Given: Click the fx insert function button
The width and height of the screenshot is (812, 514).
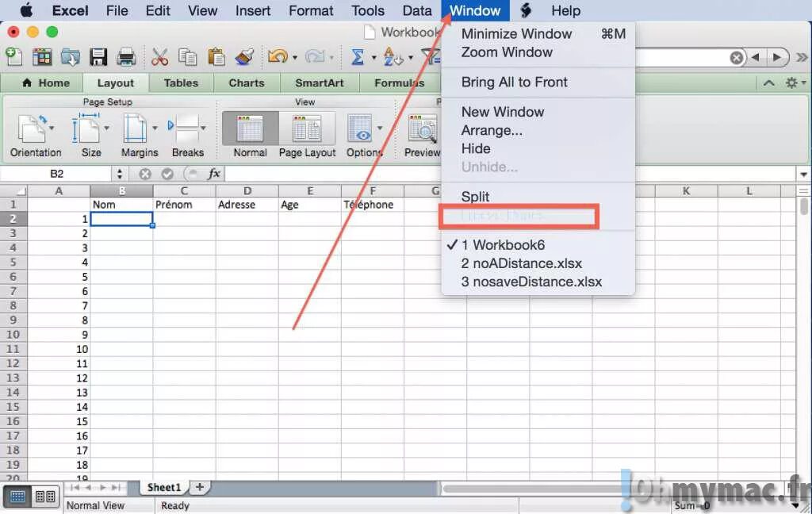Looking at the screenshot, I should coord(214,174).
